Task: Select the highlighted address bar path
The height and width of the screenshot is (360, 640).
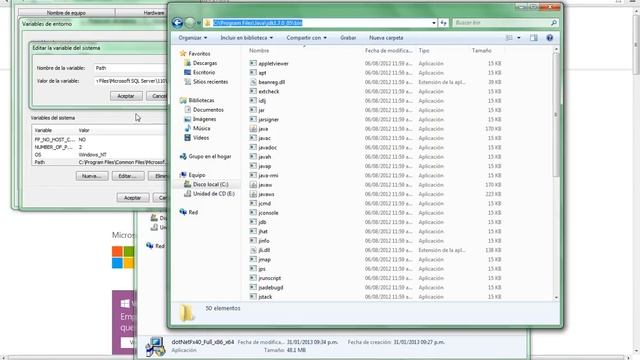Action: (x=258, y=23)
